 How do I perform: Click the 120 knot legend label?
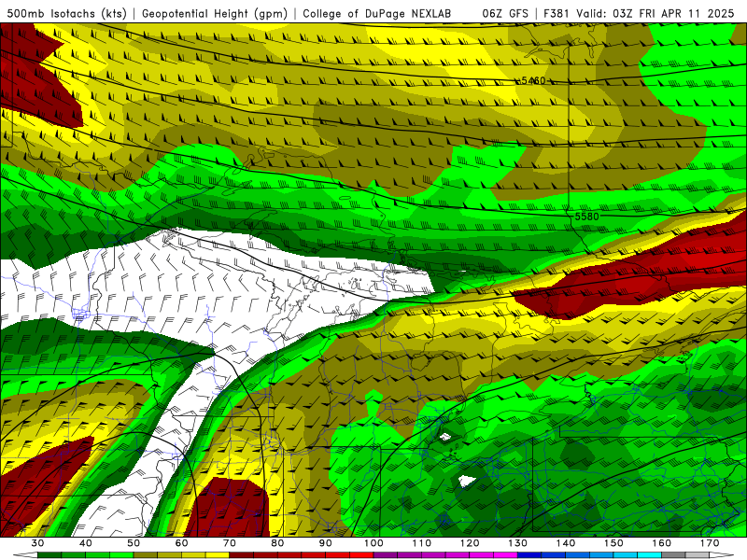pos(470,543)
